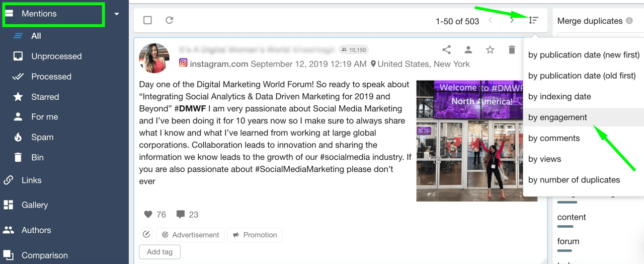Click the Advertisement tag
644x264 pixels.
[x=191, y=235]
